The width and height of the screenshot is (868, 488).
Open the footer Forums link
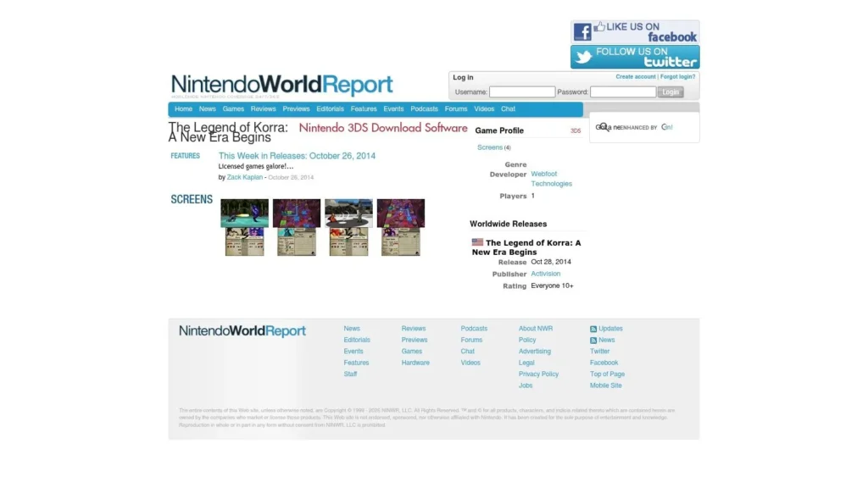coord(471,341)
